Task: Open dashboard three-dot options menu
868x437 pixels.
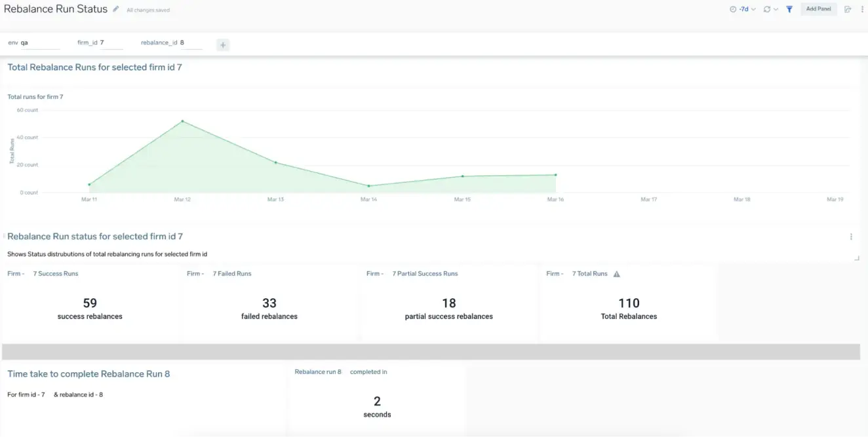Action: point(862,9)
